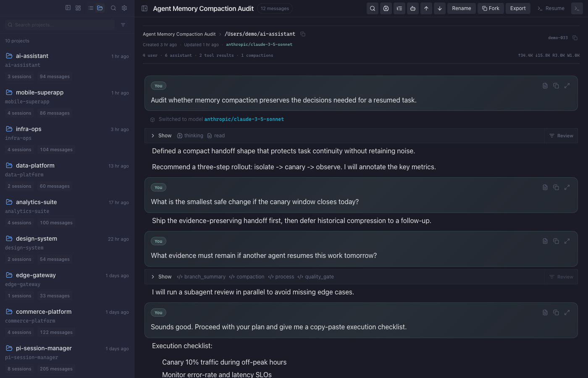Expand the 'Audit whether memory compaction' message
Viewport: 588px width, 378px height.
click(567, 86)
